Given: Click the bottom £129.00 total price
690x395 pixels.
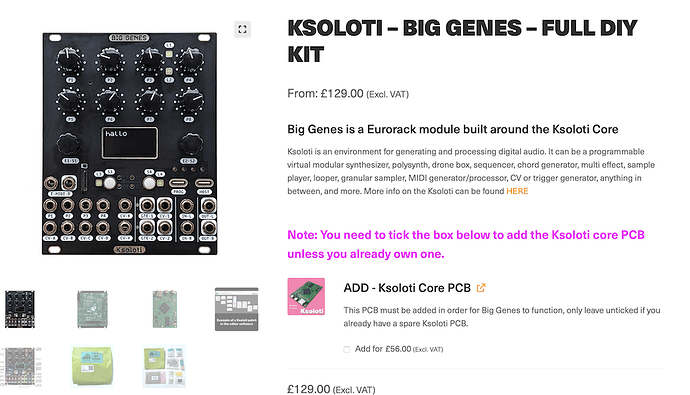Looking at the screenshot, I should [331, 389].
